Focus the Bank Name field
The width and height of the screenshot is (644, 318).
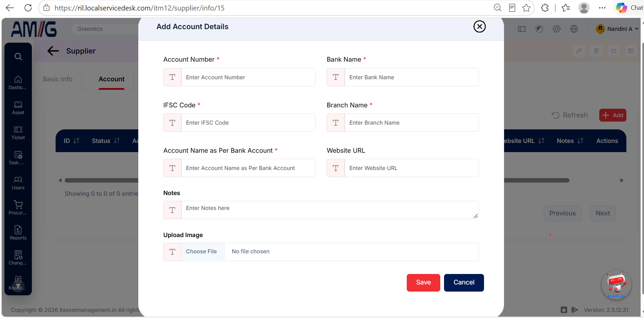411,77
